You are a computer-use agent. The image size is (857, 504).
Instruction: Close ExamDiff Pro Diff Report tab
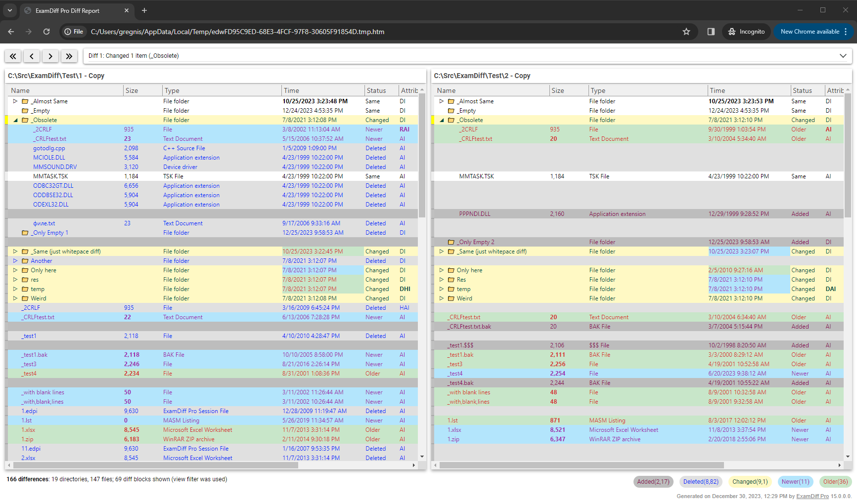(x=127, y=10)
